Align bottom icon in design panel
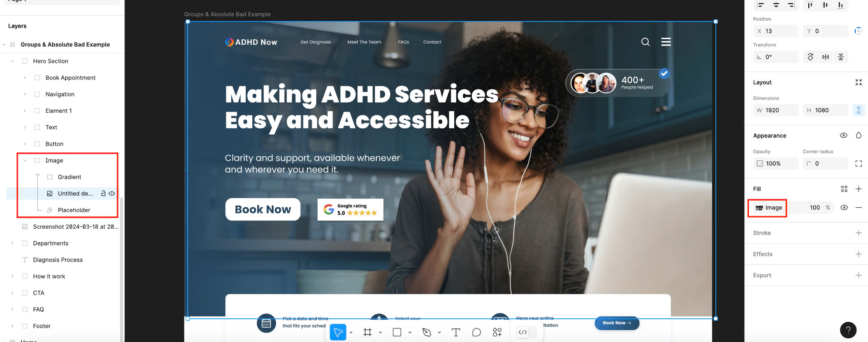Screen dimensions: 868x342 (840, 5)
